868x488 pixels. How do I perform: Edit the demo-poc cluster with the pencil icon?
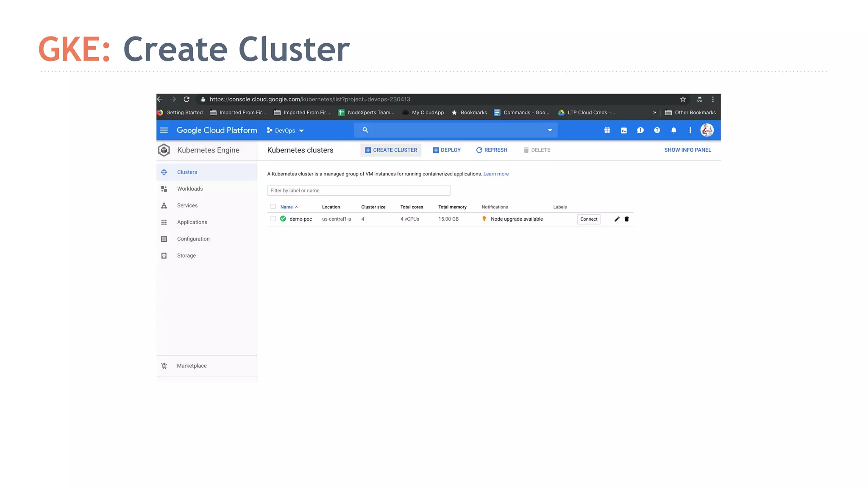(617, 219)
